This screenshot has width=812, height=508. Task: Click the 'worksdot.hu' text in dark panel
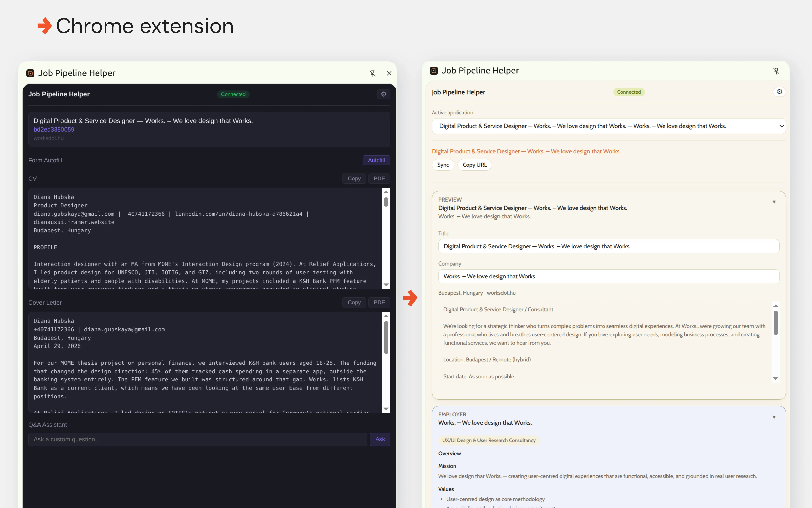click(49, 138)
